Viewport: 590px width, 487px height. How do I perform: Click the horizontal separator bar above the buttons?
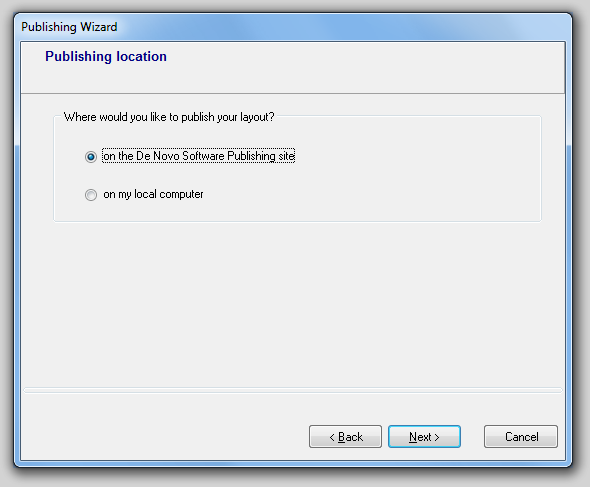(293, 390)
